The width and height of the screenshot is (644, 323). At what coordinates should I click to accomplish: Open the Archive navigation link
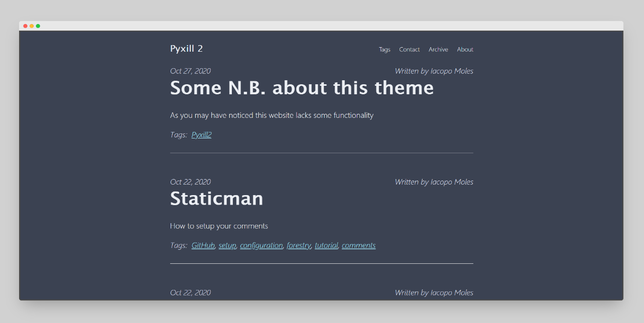point(438,50)
